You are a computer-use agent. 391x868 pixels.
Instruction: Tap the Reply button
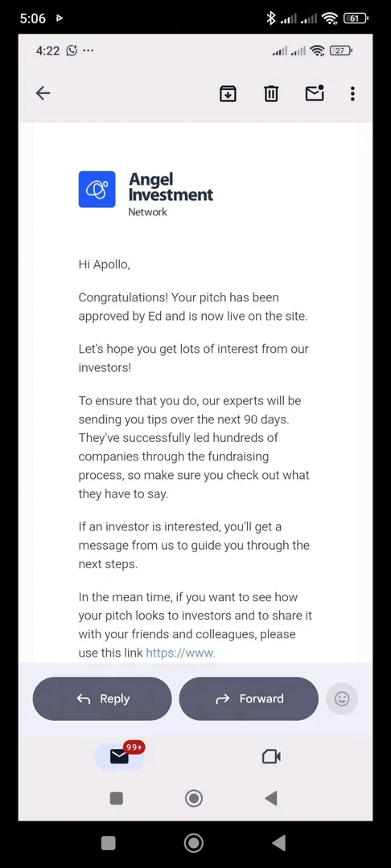(102, 698)
